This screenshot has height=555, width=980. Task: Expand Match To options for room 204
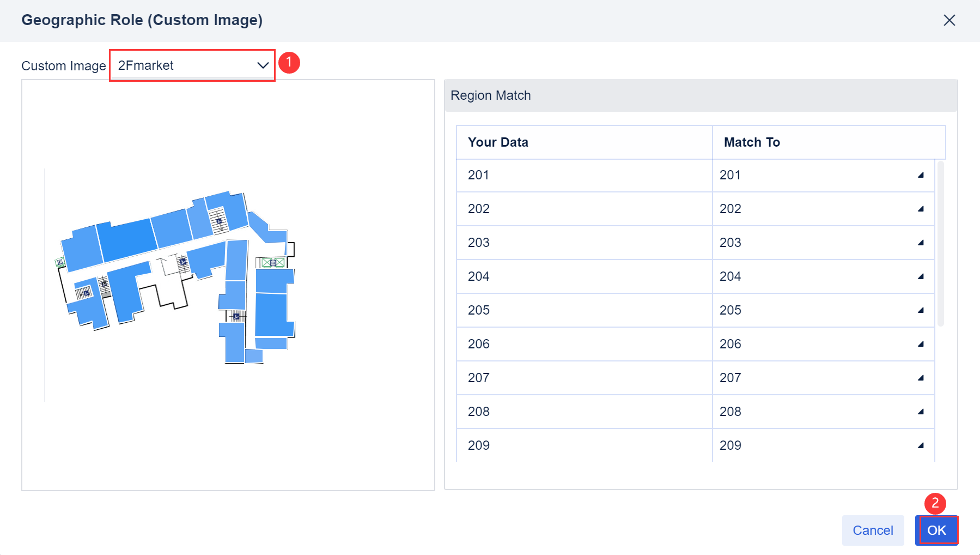pyautogui.click(x=920, y=276)
